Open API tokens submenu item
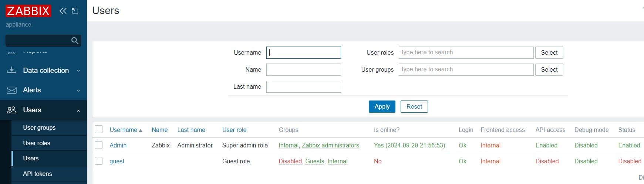The height and width of the screenshot is (184, 644). click(37, 174)
